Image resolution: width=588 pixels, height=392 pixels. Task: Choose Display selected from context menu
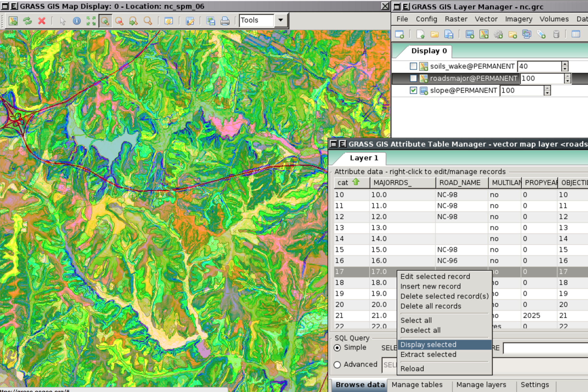(445, 345)
